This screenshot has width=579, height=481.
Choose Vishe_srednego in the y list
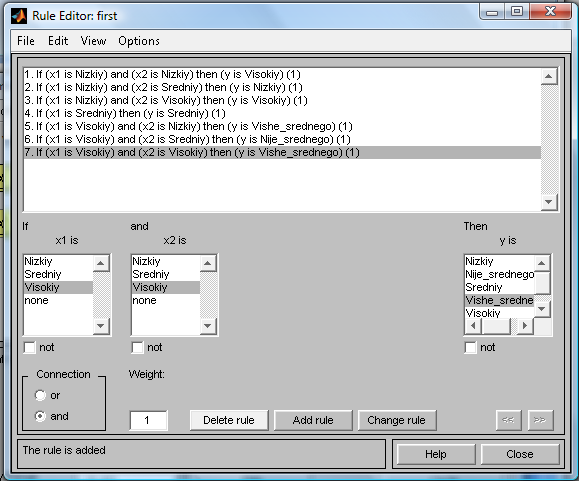point(499,300)
